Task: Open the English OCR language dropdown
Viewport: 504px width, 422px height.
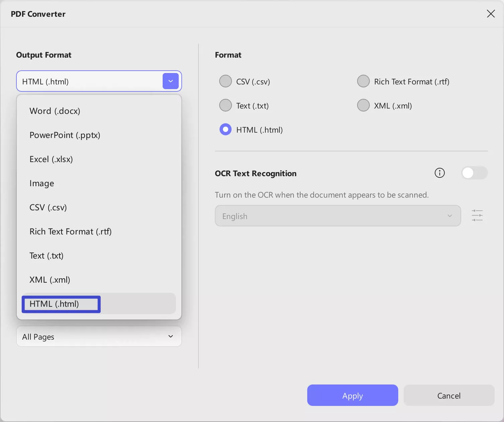Action: coord(337,216)
